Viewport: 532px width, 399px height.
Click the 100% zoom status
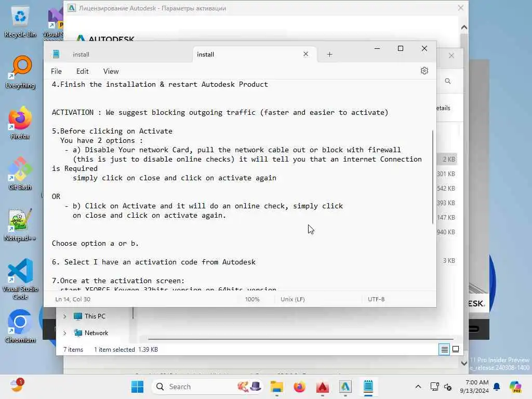coord(252,299)
